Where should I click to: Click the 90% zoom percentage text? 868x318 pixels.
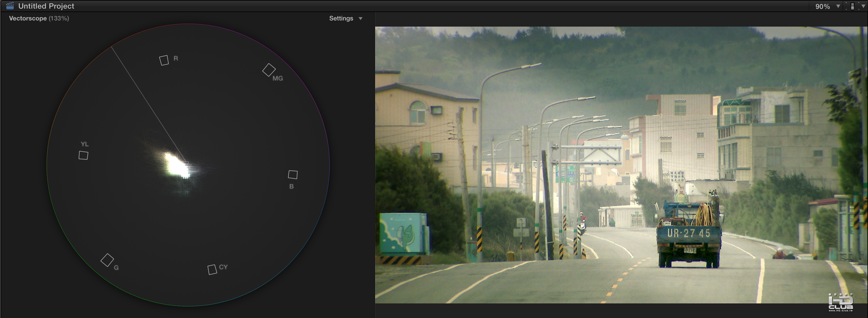[x=822, y=6]
